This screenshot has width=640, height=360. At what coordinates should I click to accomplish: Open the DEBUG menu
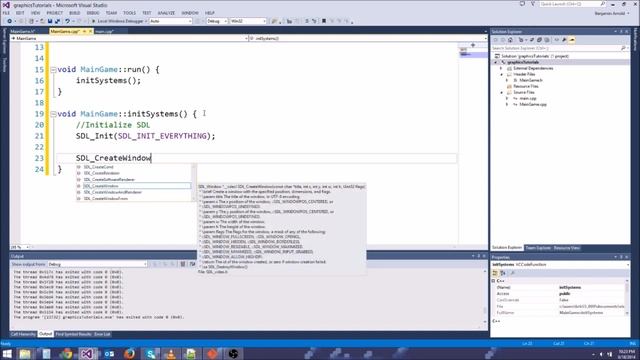(x=93, y=13)
